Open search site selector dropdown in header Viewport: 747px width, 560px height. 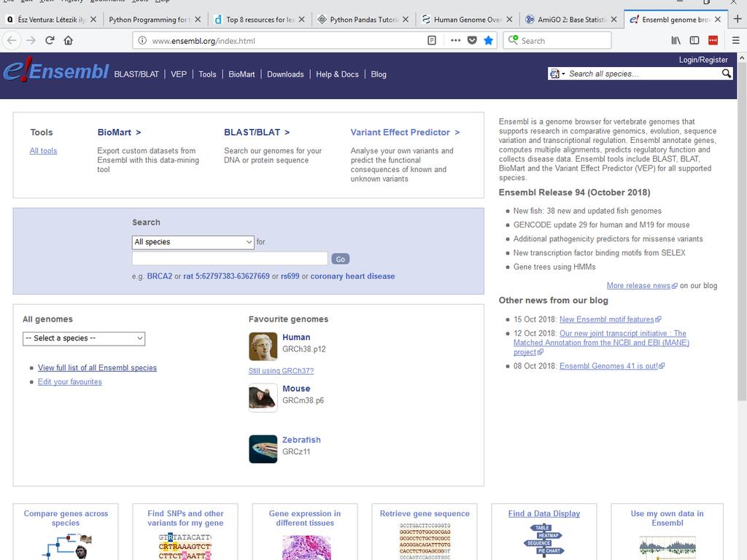click(557, 74)
